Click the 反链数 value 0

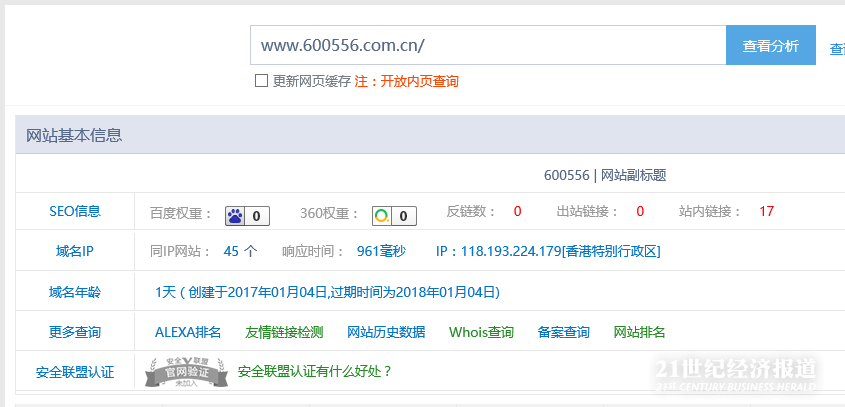tap(517, 211)
